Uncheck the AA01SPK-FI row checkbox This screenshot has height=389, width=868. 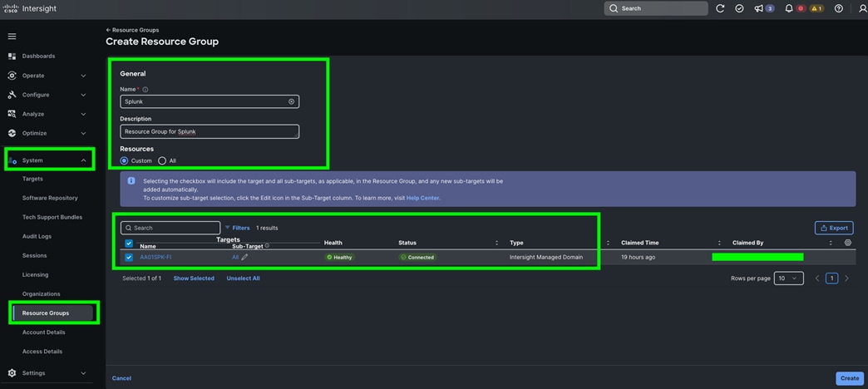coord(129,257)
